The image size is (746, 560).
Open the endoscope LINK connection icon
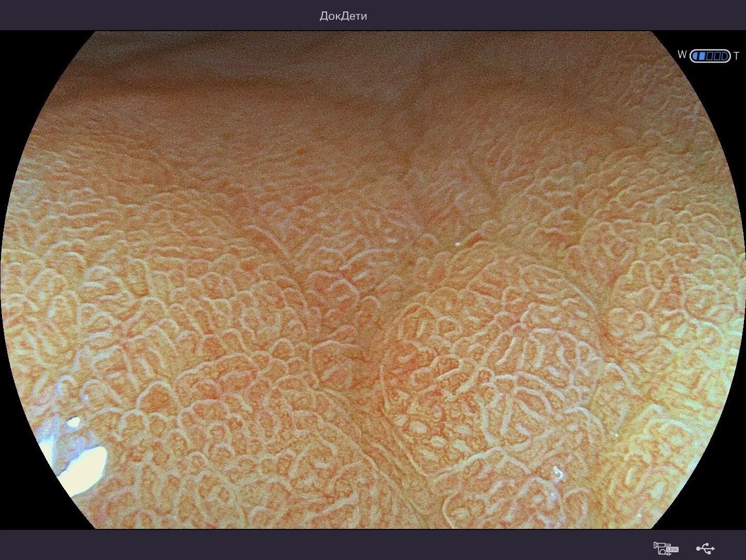[666, 548]
